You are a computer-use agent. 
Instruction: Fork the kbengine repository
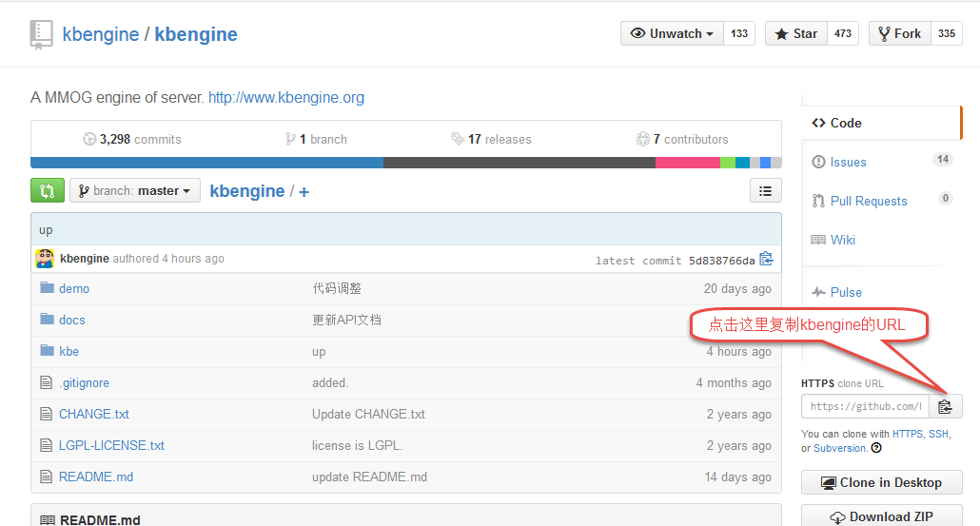tap(899, 33)
